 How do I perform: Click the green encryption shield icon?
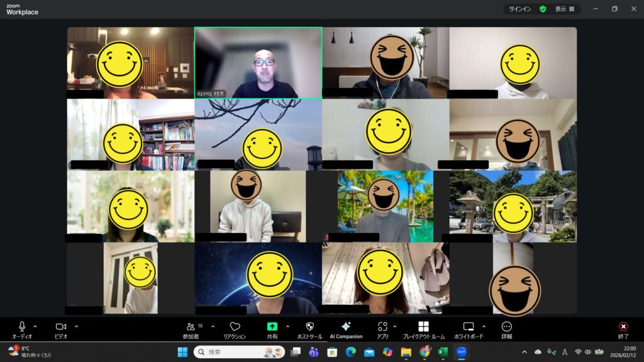[x=543, y=9]
